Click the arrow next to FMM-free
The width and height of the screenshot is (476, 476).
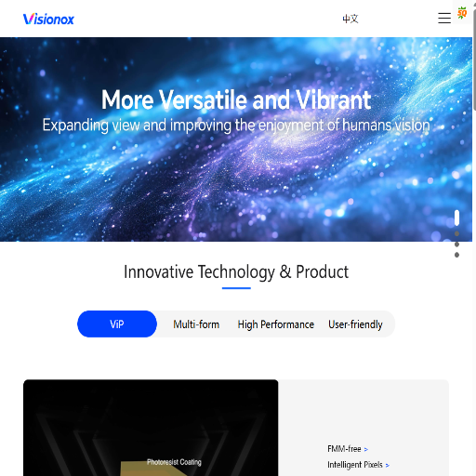pos(366,449)
